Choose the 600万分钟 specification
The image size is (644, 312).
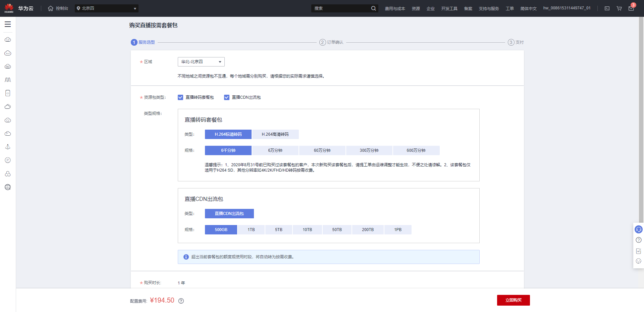tap(416, 150)
